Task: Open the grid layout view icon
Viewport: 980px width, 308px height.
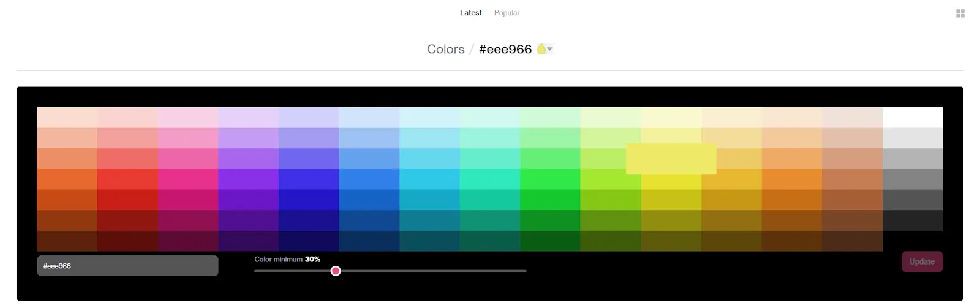Action: click(x=960, y=13)
